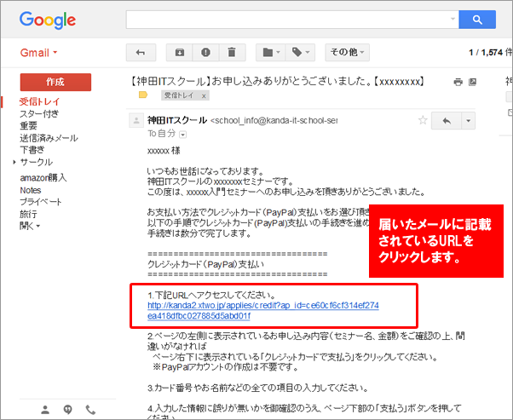Click the back to inbox arrow
The height and width of the screenshot is (420, 513).
pos(141,52)
